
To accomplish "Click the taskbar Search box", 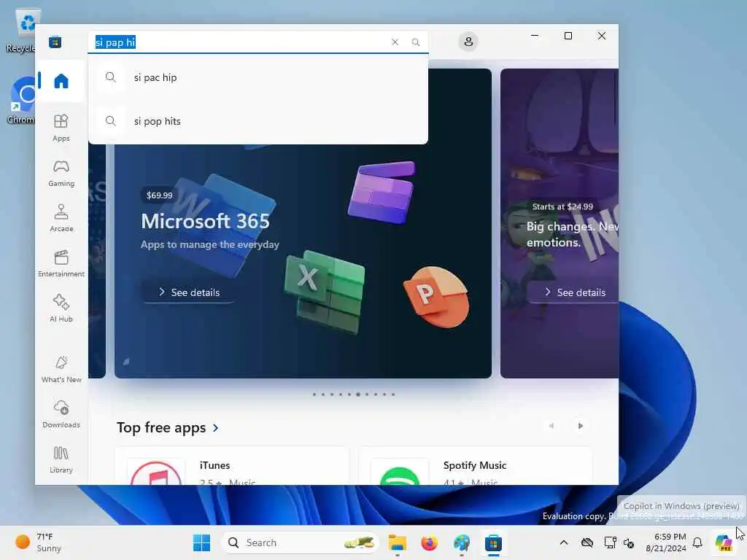I will (x=300, y=542).
